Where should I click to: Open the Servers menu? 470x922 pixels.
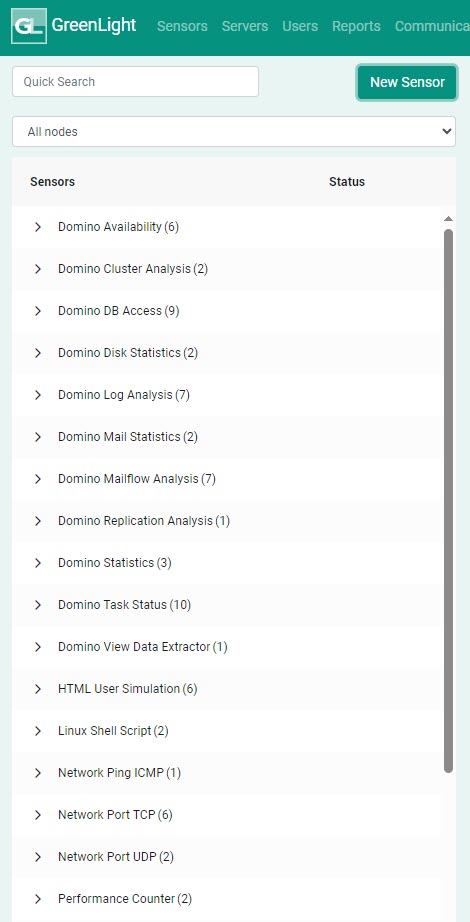coord(245,26)
